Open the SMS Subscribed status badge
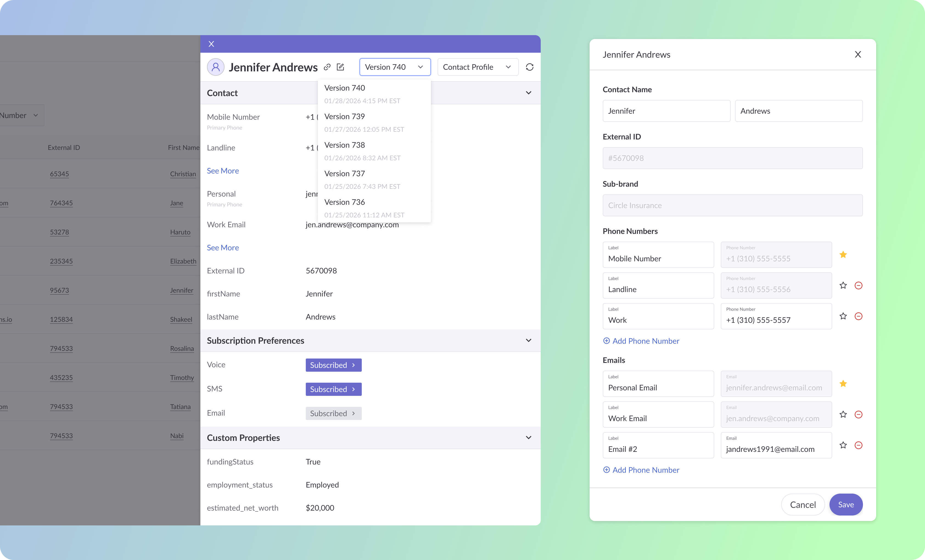The width and height of the screenshot is (925, 560). pos(333,389)
